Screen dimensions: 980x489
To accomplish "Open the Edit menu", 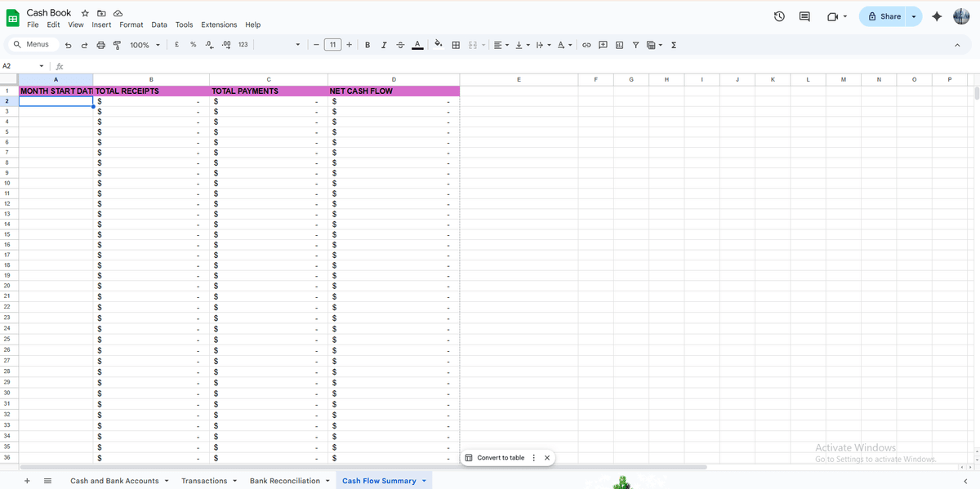I will (x=53, y=24).
